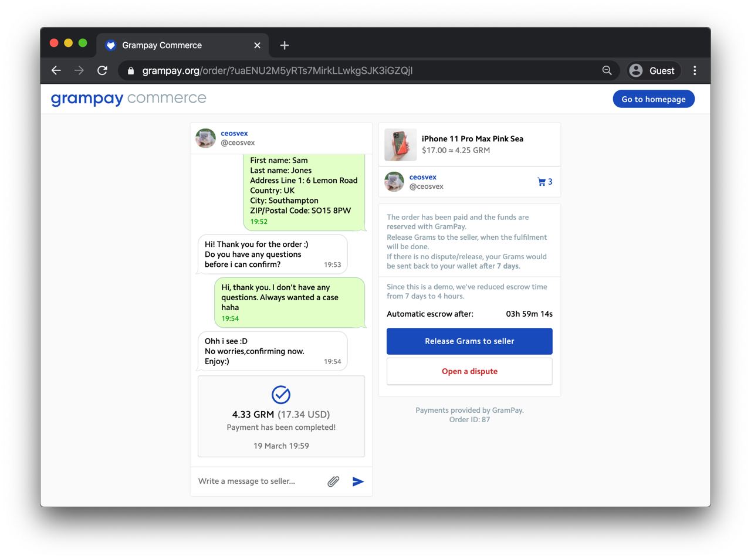The width and height of the screenshot is (751, 560).
Task: Click the browser back arrow
Action: tap(56, 70)
